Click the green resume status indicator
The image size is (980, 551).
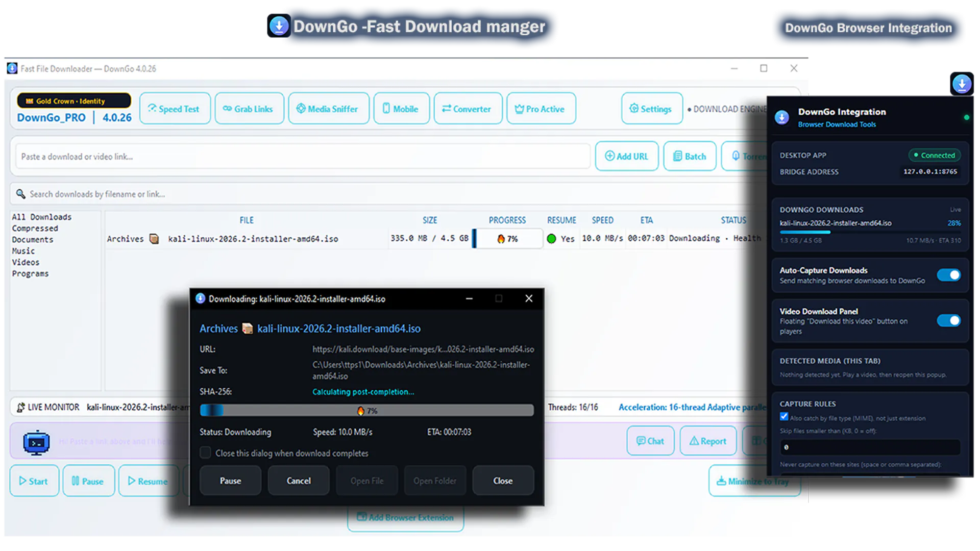point(551,239)
